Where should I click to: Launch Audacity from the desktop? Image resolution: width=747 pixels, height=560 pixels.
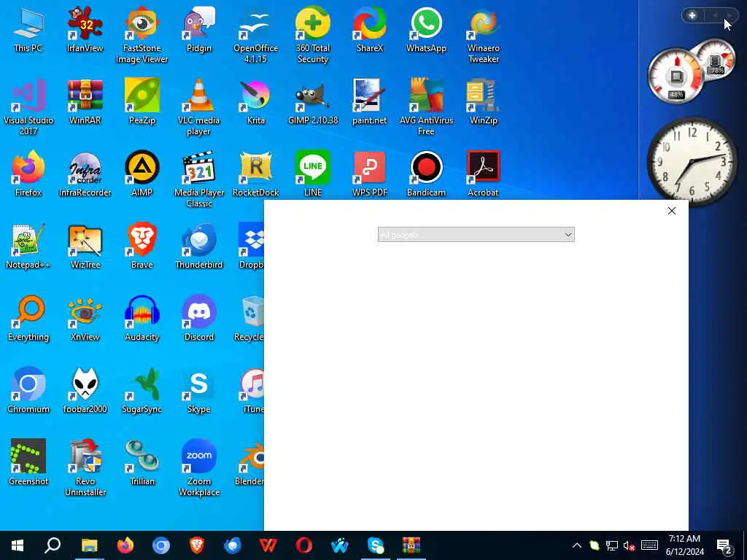142,318
